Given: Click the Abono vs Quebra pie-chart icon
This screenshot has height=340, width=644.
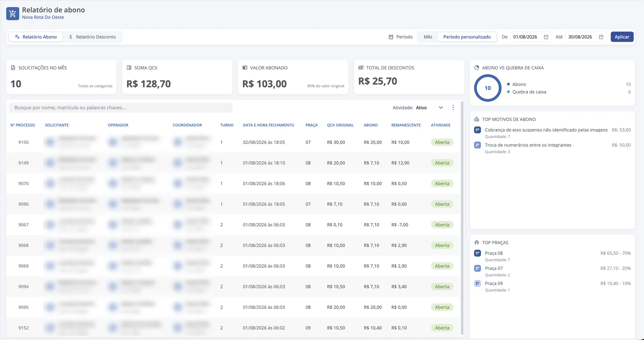Looking at the screenshot, I should tap(477, 68).
